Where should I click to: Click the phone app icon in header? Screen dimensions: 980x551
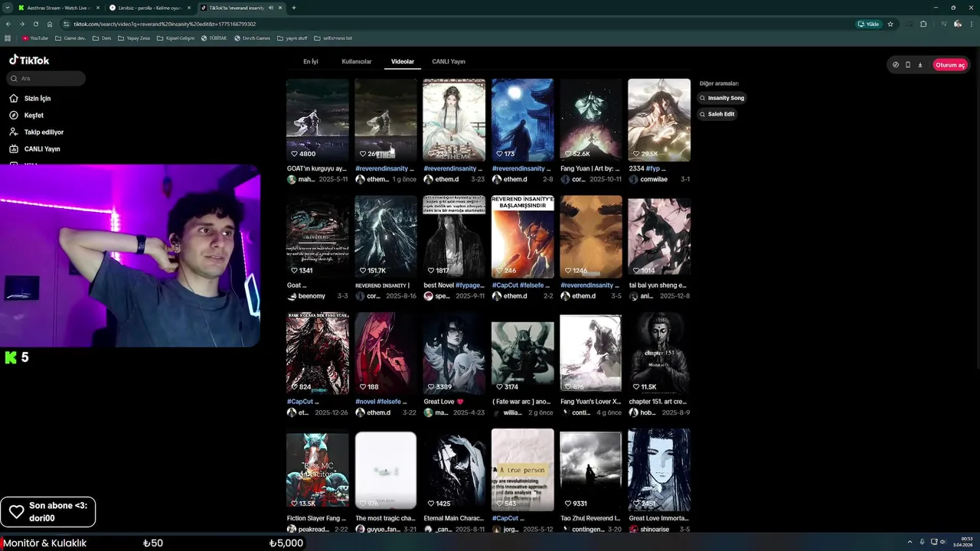point(908,65)
